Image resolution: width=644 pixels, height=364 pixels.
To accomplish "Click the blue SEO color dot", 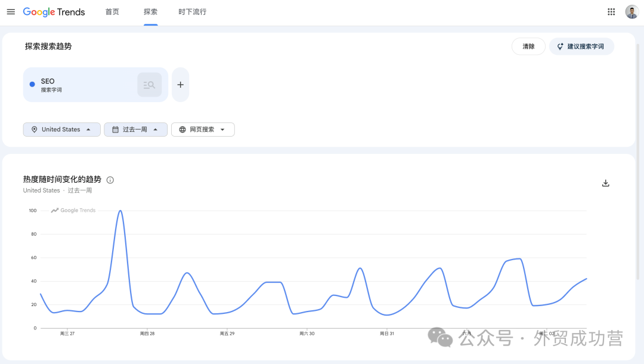I will [x=32, y=84].
